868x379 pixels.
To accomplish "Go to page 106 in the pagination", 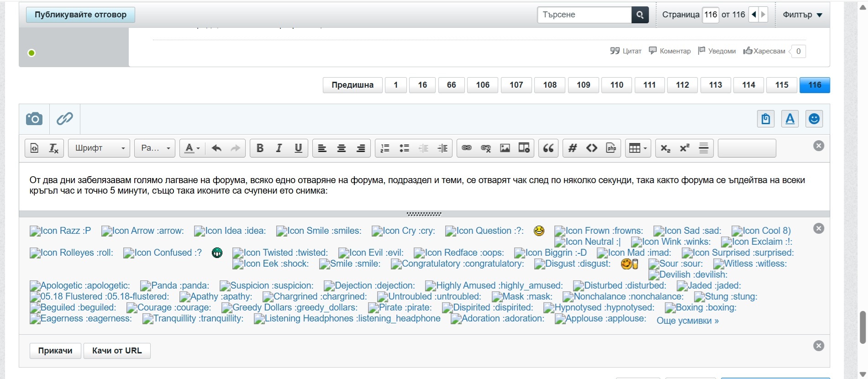I will click(x=483, y=85).
